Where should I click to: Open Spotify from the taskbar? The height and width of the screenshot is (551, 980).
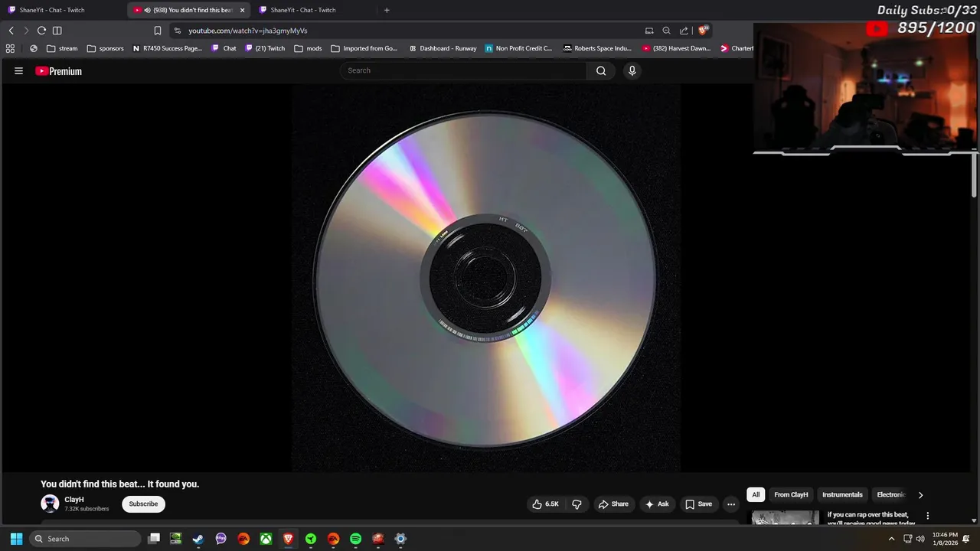[355, 539]
